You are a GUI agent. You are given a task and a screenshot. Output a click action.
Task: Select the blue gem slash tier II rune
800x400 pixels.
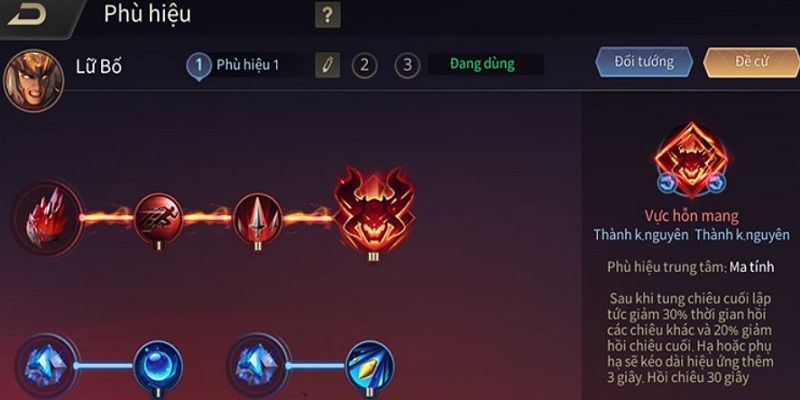(370, 365)
